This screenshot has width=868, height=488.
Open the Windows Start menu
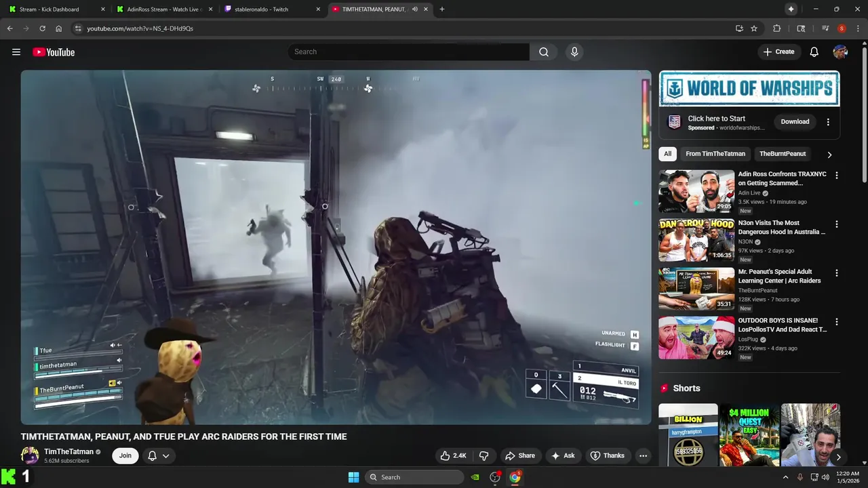point(353,477)
